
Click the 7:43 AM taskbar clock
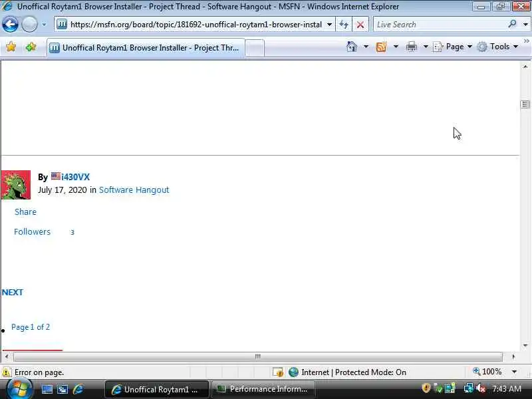(x=506, y=389)
